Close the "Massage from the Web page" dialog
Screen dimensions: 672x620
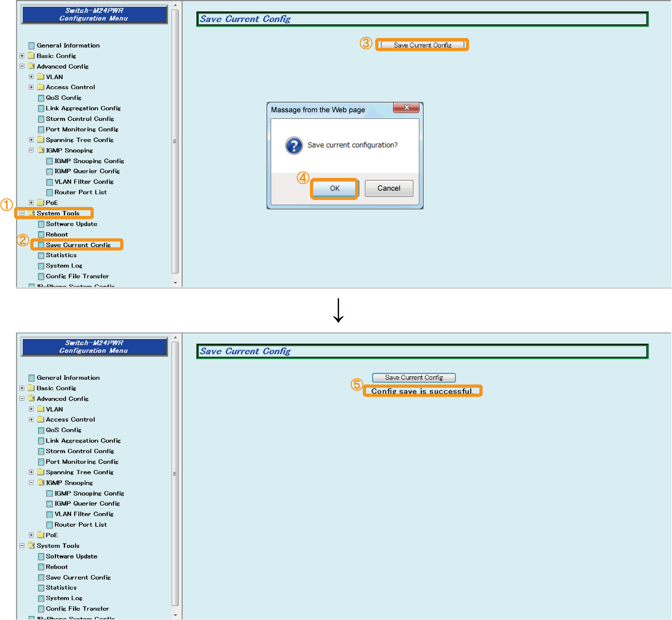[406, 108]
